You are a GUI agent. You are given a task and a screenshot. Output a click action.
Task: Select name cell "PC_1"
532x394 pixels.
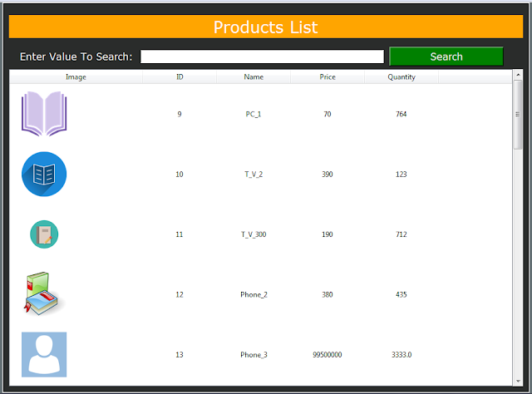254,114
